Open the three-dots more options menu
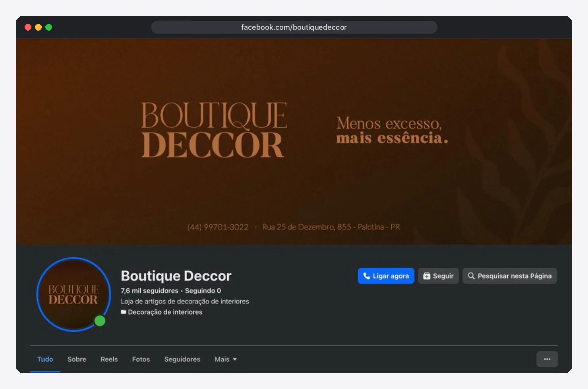588x389 pixels. pyautogui.click(x=547, y=359)
